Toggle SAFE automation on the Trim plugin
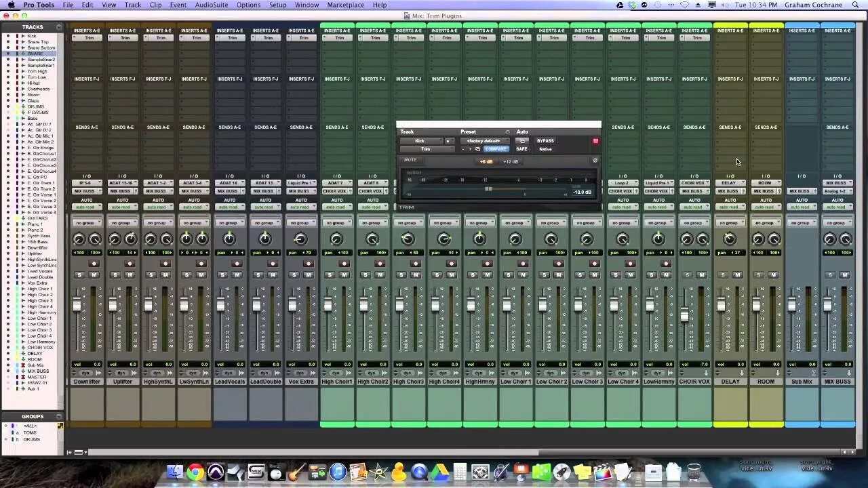 (521, 149)
